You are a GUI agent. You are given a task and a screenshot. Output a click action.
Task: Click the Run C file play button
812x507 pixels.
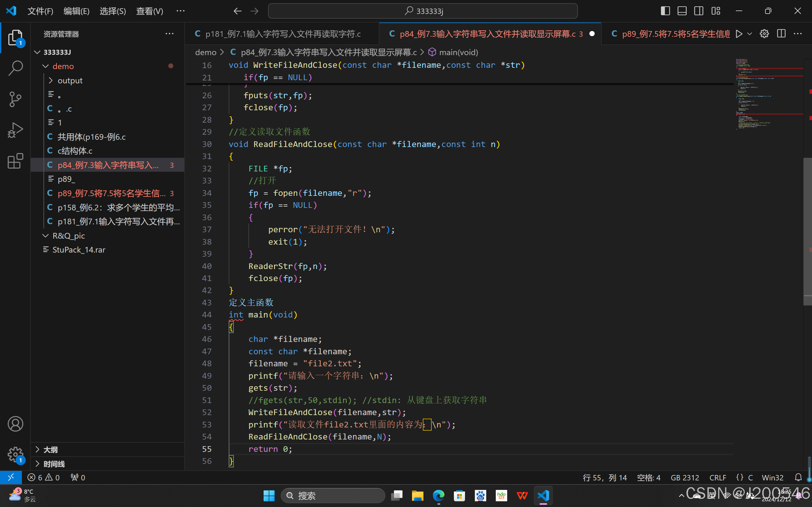click(x=739, y=34)
